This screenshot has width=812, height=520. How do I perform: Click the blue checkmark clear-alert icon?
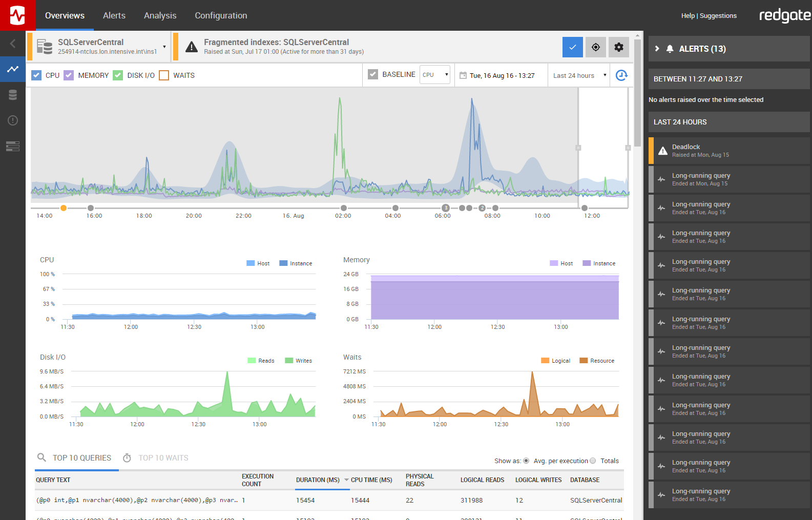pos(572,47)
